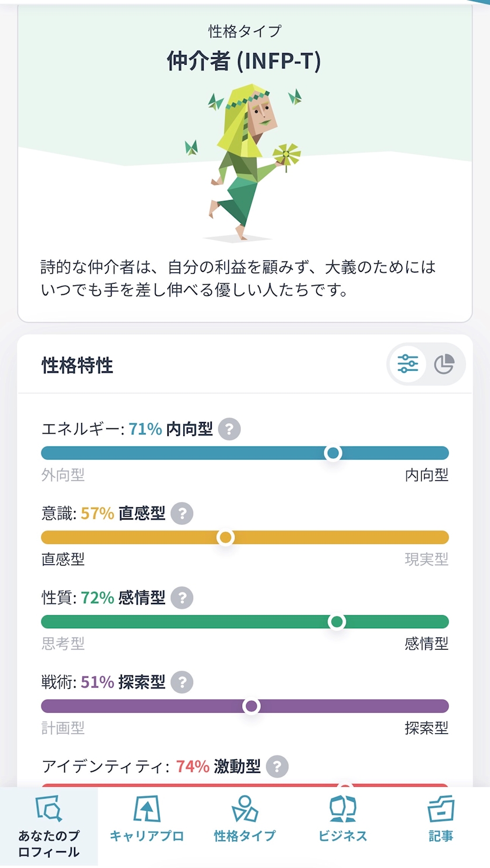Open help icon beside アイデンティティ 激動型
The width and height of the screenshot is (490, 868).
[x=277, y=766]
